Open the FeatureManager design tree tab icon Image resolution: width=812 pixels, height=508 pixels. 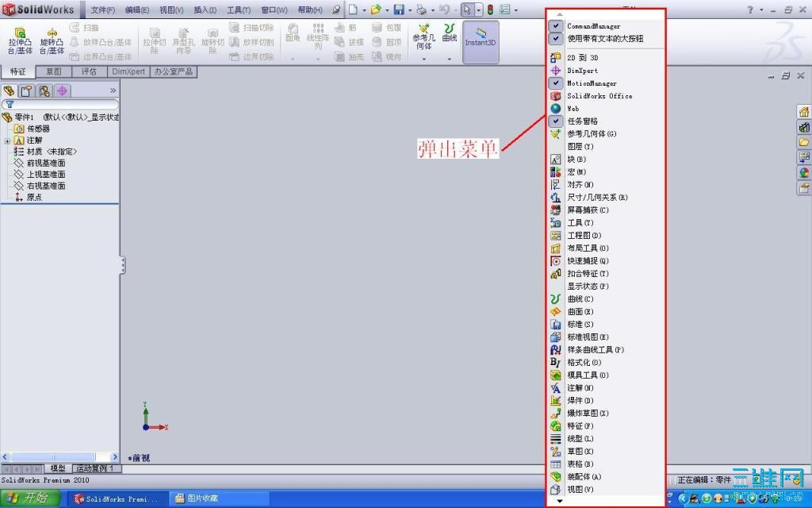[9, 90]
